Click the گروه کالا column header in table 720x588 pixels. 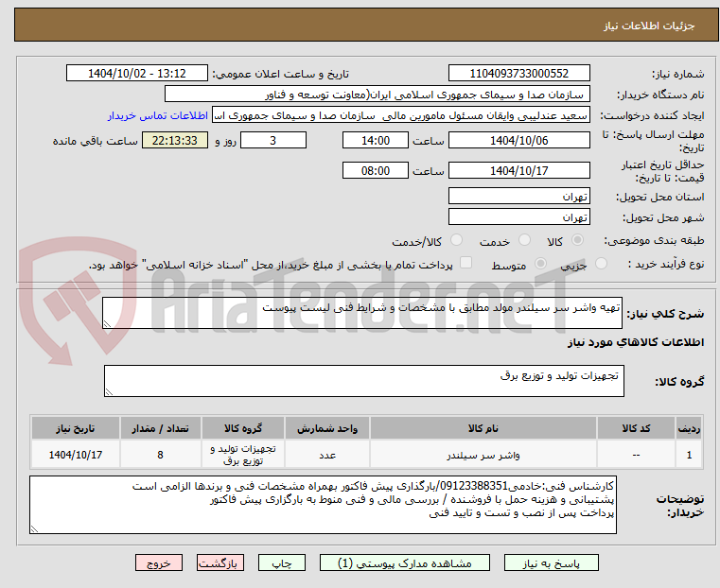[243, 428]
